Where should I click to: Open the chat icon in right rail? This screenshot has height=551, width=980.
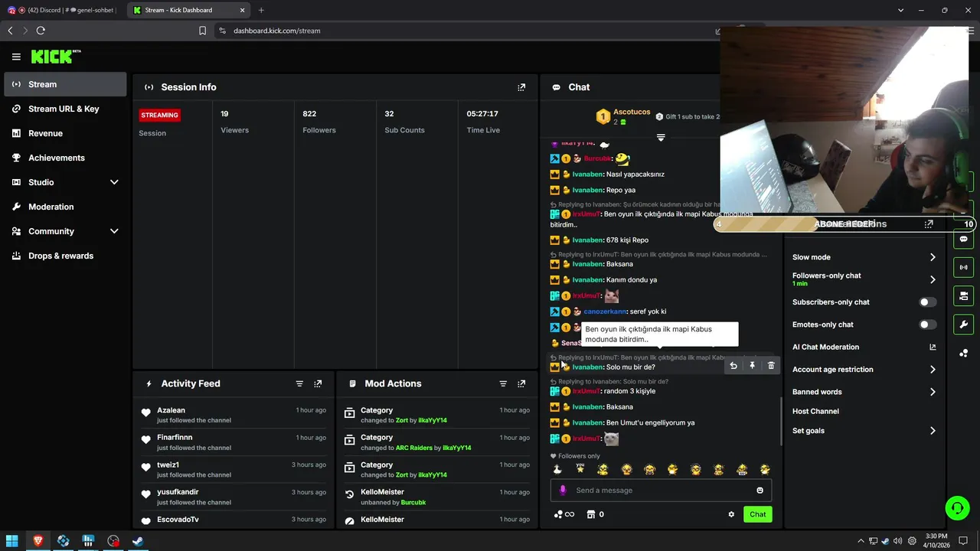point(963,239)
